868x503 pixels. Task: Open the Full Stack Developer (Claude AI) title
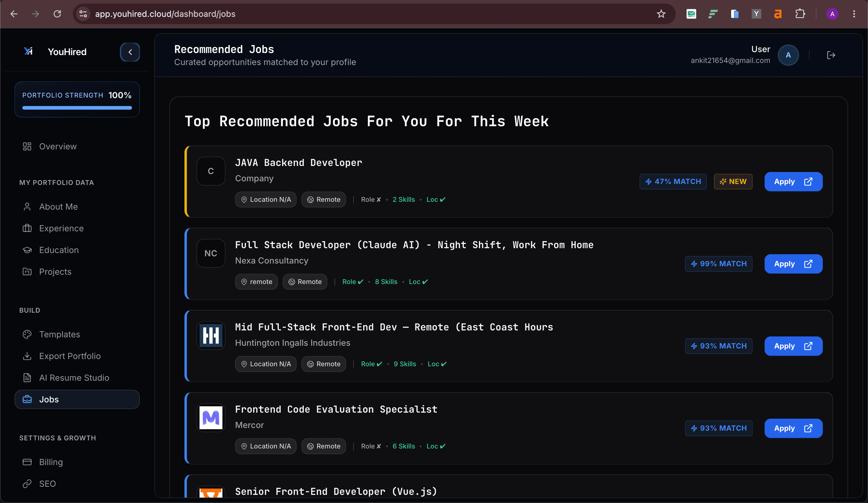tap(414, 245)
